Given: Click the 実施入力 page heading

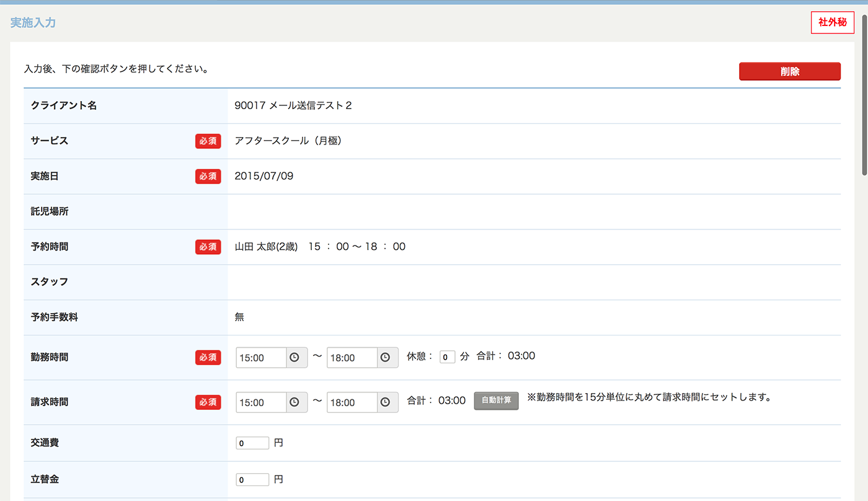Looking at the screenshot, I should [33, 23].
